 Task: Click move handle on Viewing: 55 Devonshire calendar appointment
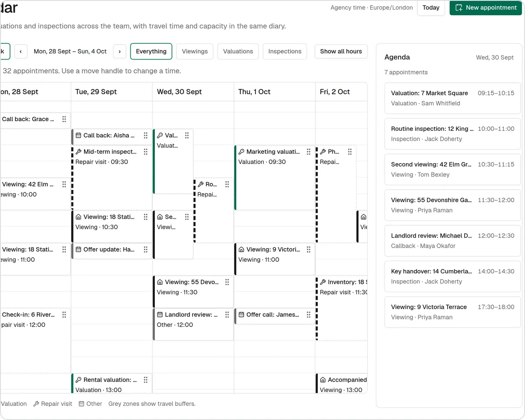point(227,282)
